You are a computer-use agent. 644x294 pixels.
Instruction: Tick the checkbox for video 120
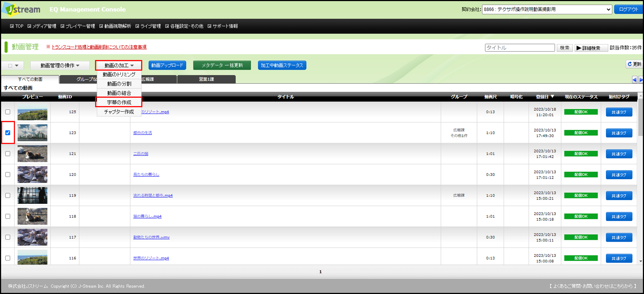click(x=8, y=175)
